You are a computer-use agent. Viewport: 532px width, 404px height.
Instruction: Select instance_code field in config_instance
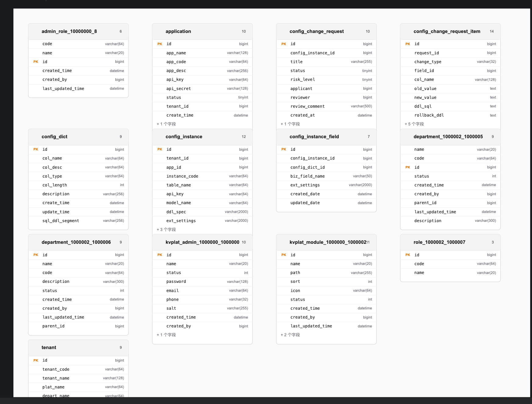pos(202,176)
